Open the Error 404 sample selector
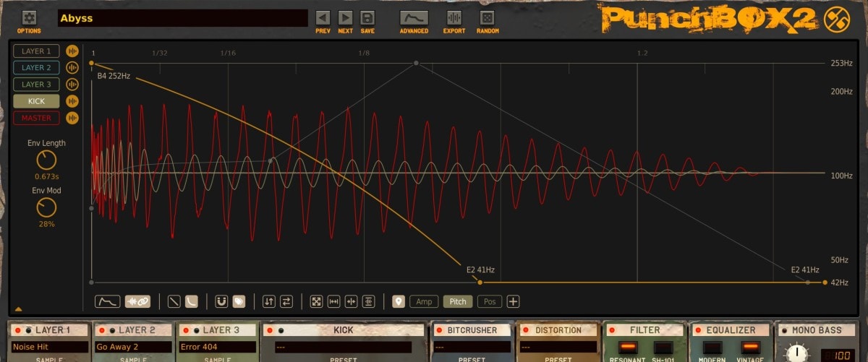The height and width of the screenshot is (362, 868). 218,347
